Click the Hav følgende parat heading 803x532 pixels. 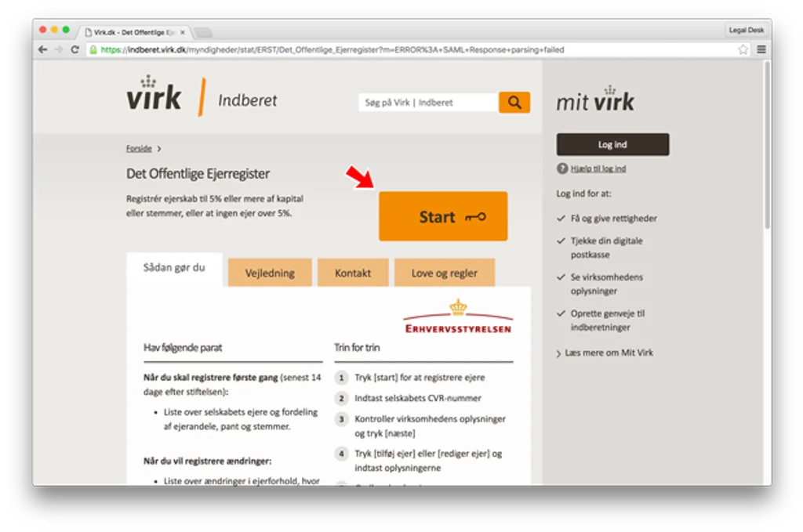tap(183, 348)
